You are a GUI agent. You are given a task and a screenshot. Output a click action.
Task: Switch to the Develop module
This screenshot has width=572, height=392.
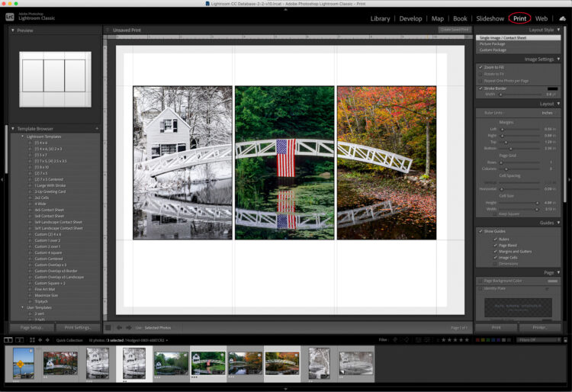tap(410, 18)
